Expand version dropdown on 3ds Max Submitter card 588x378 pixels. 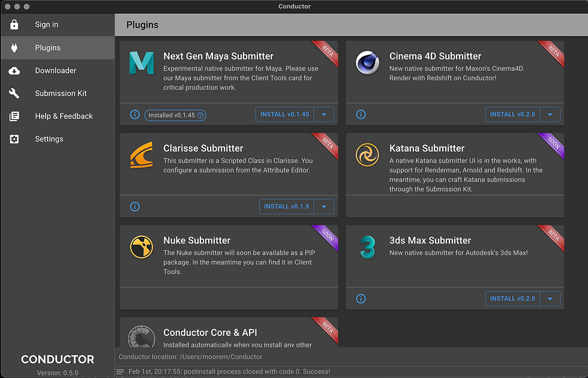pos(550,299)
